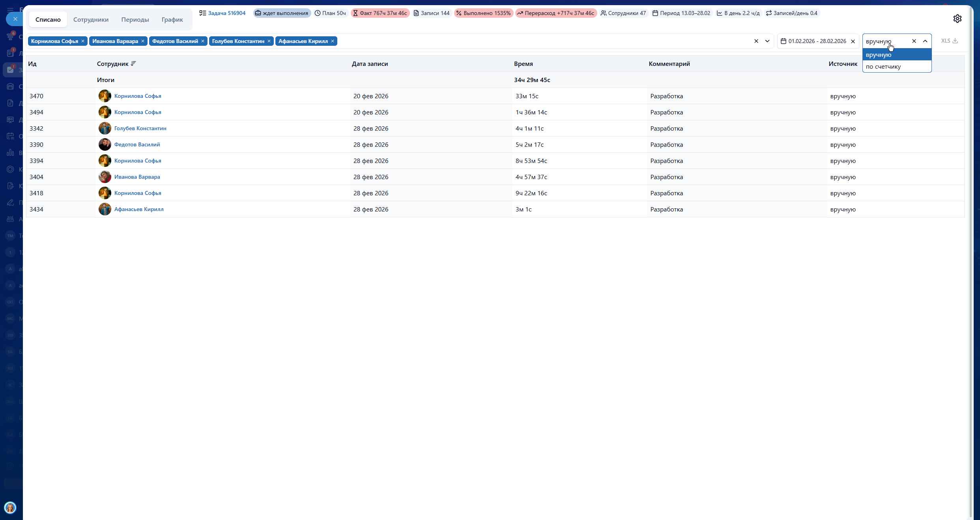The height and width of the screenshot is (520, 980).
Task: Remove the Корнилова Софья filter chip
Action: click(83, 41)
